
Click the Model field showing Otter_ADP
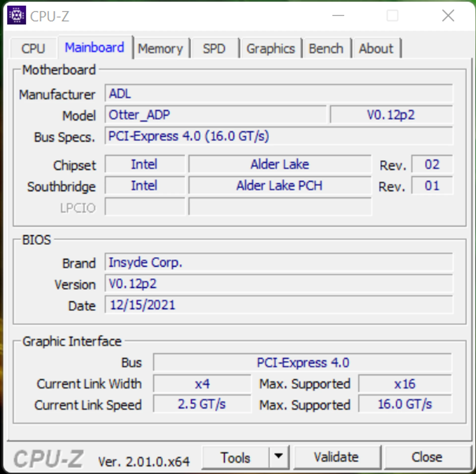(x=215, y=115)
